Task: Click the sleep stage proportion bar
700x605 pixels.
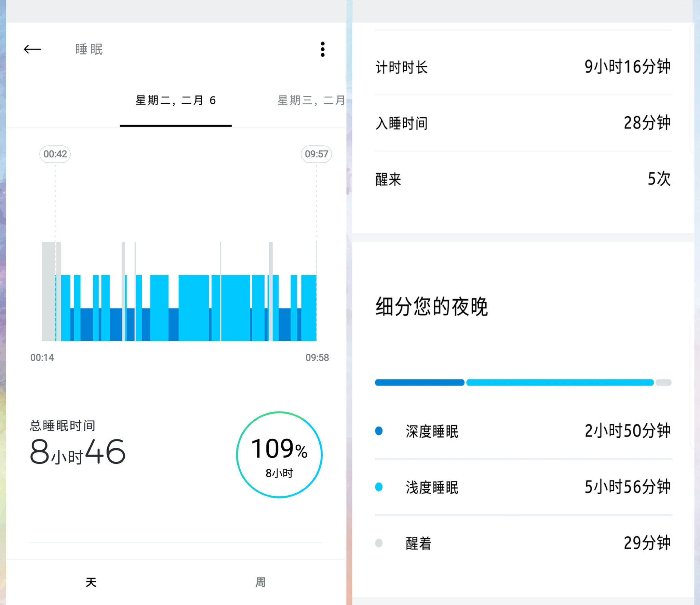Action: [523, 382]
